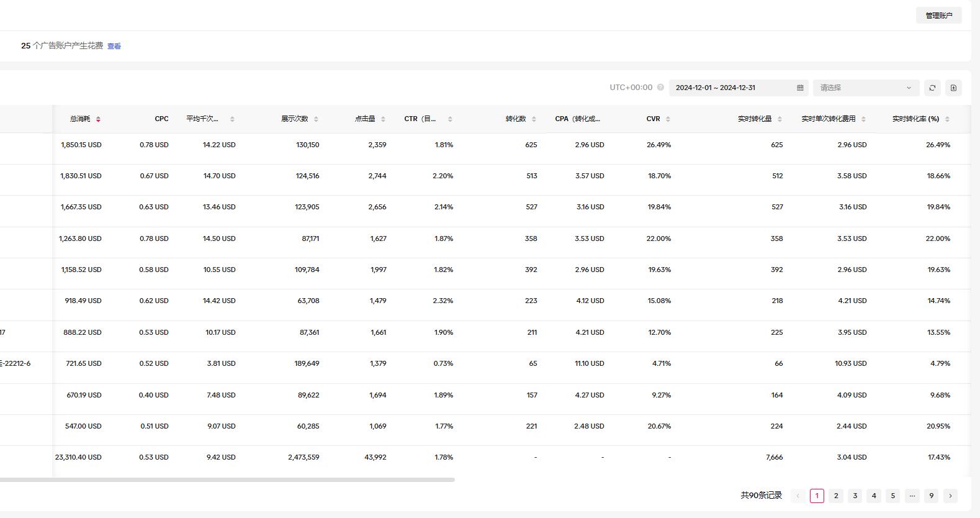Click the 2,744 clicks cell

click(377, 176)
